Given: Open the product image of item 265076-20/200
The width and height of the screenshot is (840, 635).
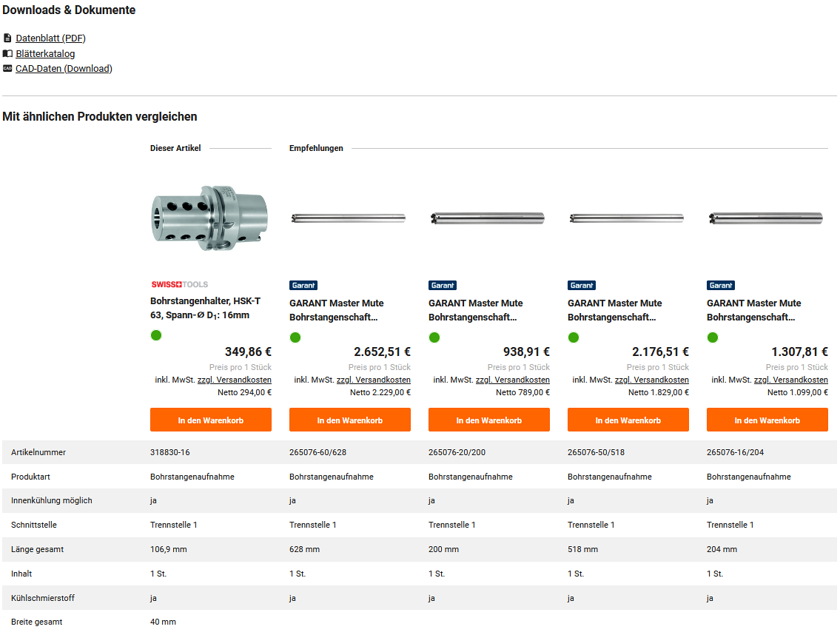Looking at the screenshot, I should click(488, 218).
